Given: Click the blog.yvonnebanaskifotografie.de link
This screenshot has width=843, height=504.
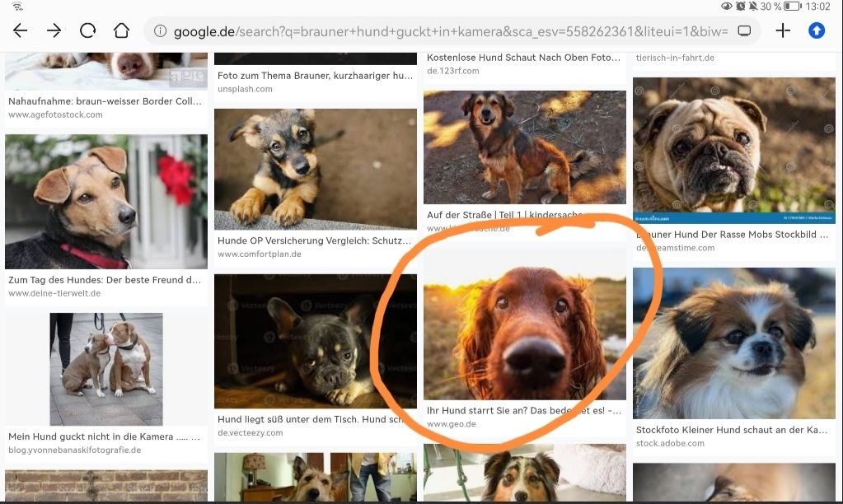Looking at the screenshot, I should click(74, 450).
